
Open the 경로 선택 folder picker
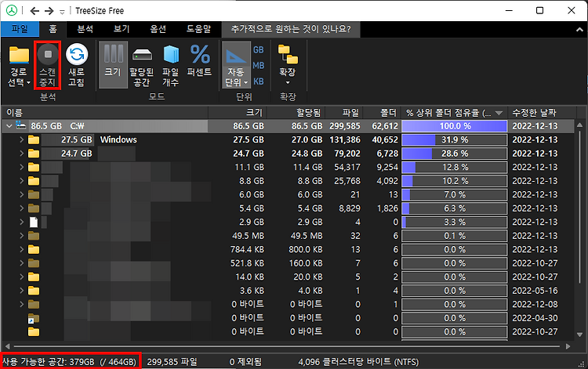18,66
